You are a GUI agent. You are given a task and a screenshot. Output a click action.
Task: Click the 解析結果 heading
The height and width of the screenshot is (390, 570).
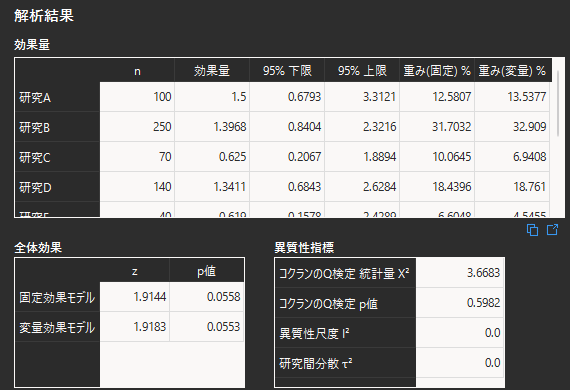tap(44, 16)
